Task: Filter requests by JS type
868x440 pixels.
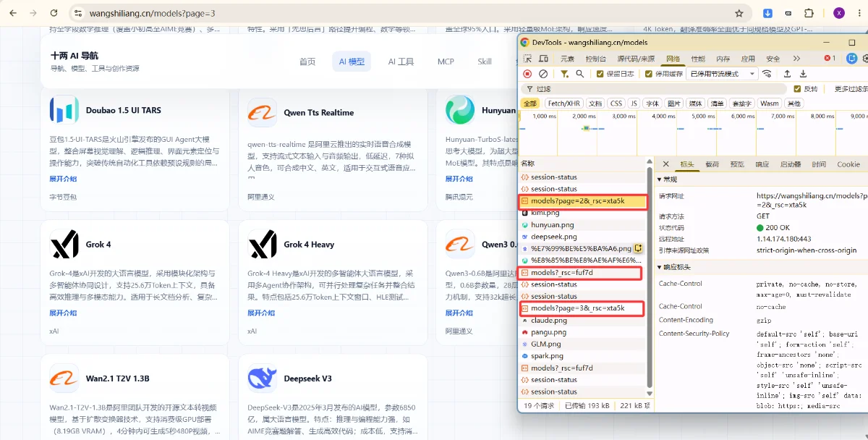Action: (634, 103)
